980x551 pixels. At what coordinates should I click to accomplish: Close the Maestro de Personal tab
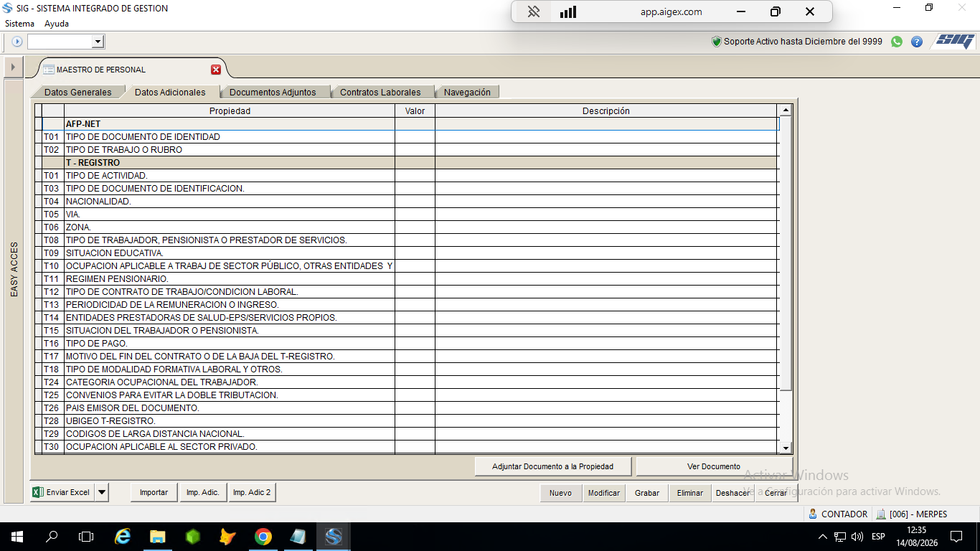pos(216,70)
